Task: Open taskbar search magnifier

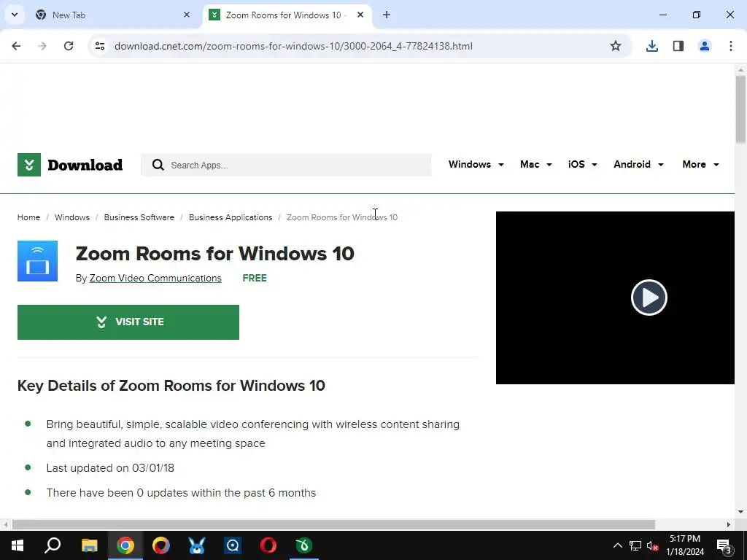Action: (x=53, y=545)
